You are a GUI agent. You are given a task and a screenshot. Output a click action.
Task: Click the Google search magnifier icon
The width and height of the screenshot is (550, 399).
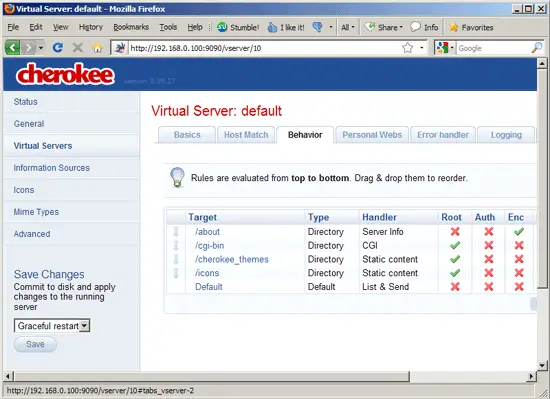[x=537, y=48]
